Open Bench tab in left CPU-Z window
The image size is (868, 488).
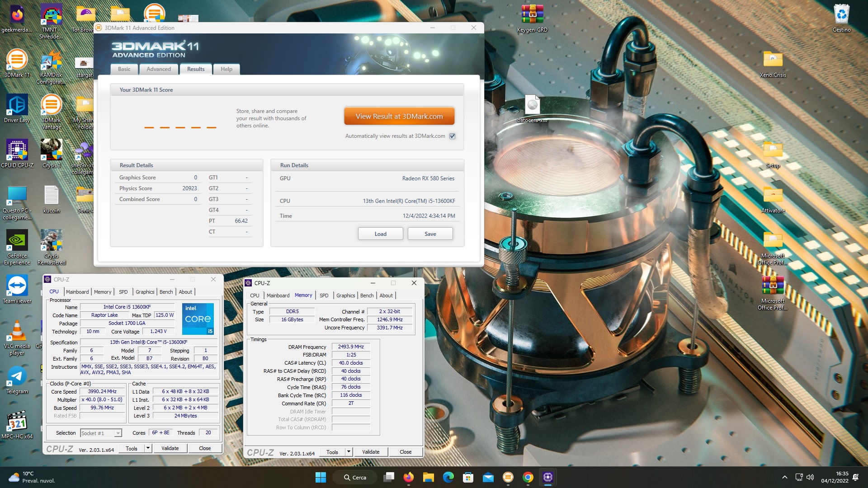coord(166,292)
